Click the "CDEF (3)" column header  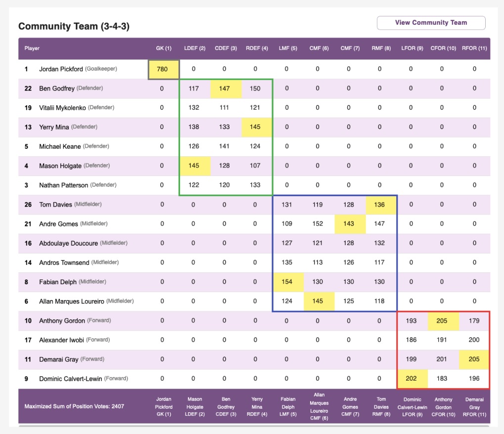tap(226, 48)
